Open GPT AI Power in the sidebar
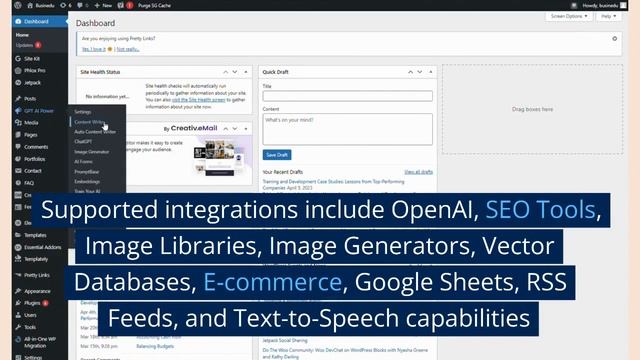Image resolution: width=640 pixels, height=360 pixels. [40, 111]
